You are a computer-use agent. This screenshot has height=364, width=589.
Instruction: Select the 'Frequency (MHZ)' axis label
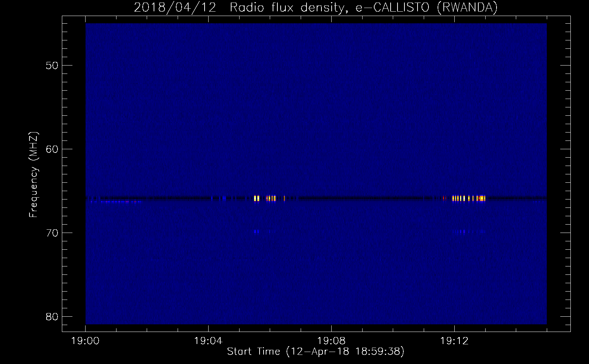click(33, 175)
